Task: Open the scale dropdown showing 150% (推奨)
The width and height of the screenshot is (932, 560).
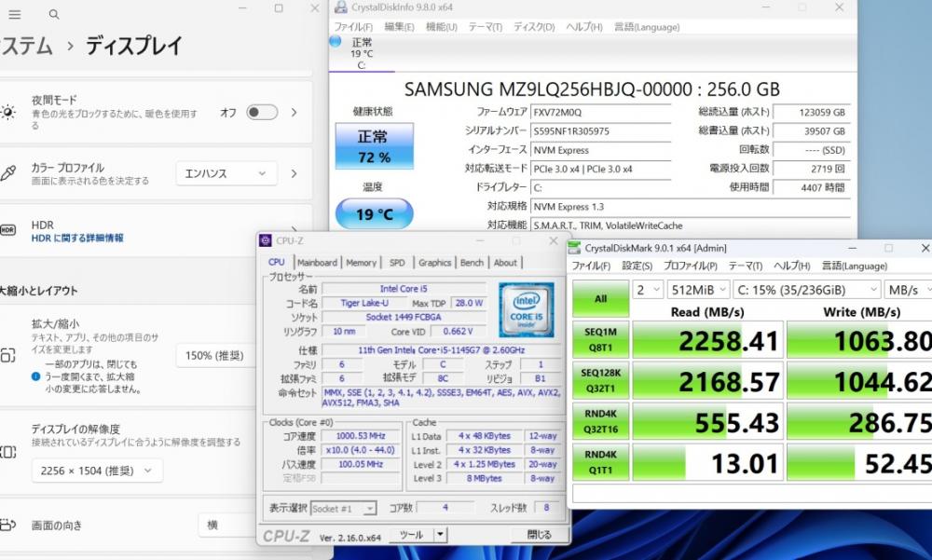Action: click(216, 356)
